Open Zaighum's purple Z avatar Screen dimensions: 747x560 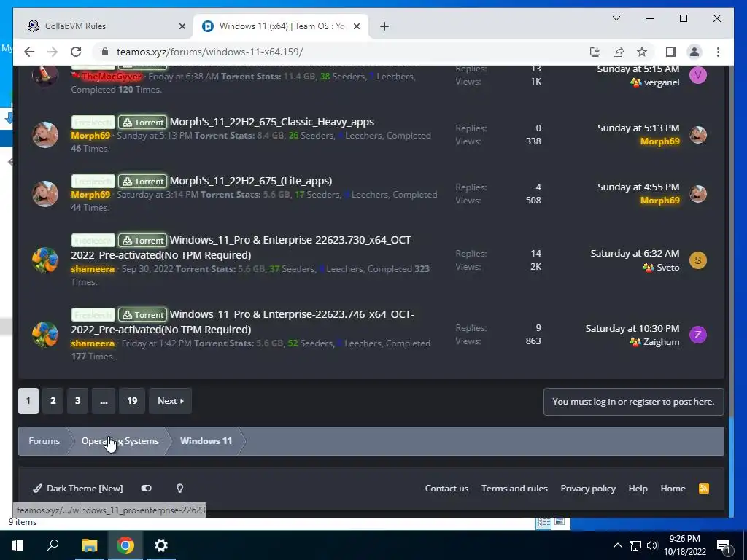[698, 335]
